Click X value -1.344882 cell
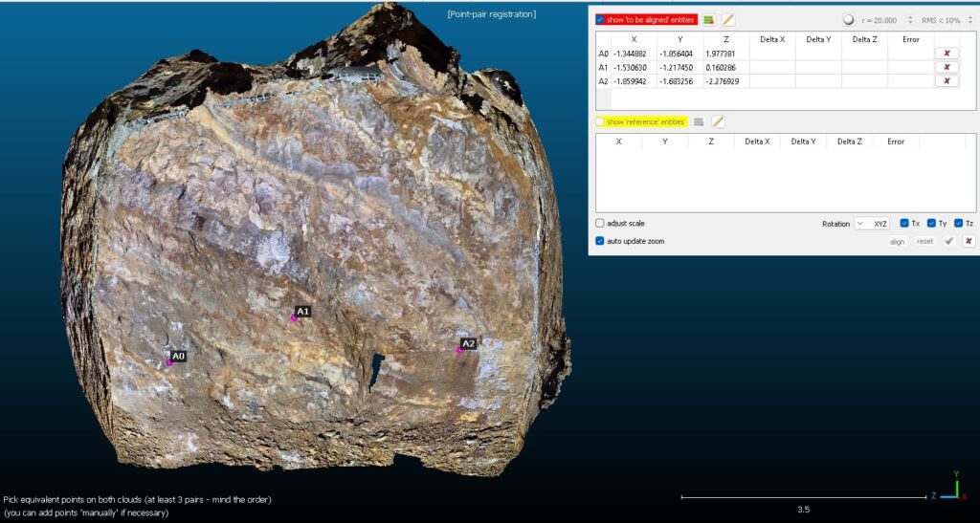The image size is (980, 523). pyautogui.click(x=634, y=54)
